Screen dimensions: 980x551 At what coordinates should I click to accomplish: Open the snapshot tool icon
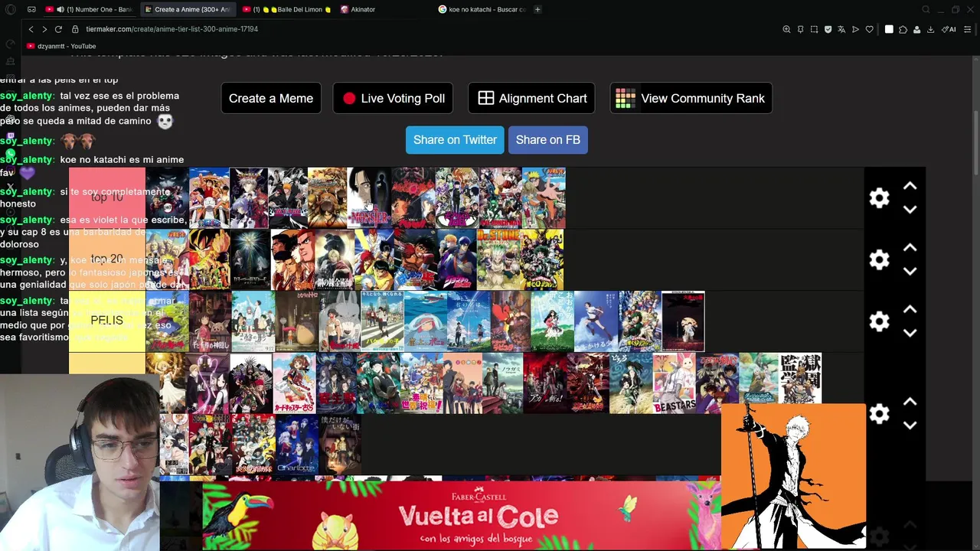coord(814,29)
